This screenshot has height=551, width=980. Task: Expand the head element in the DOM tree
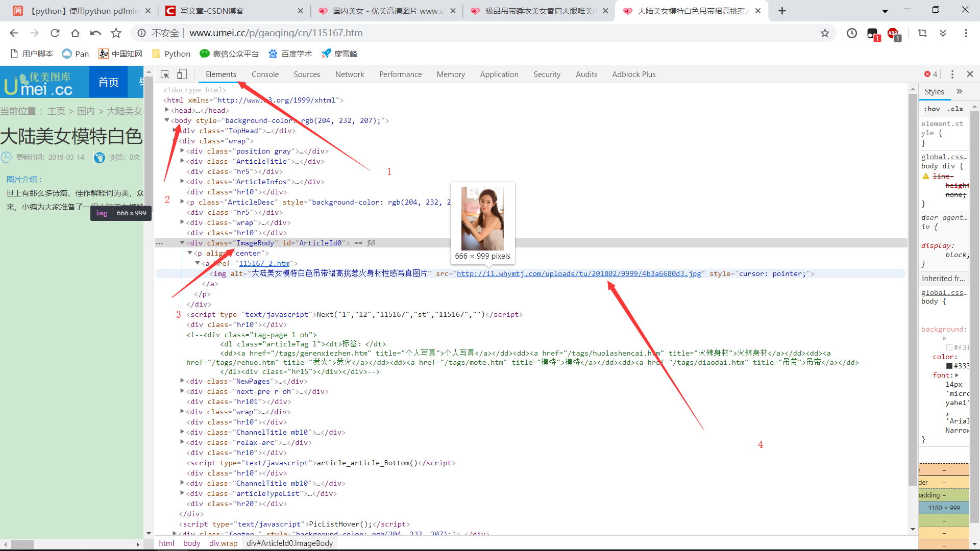[x=166, y=110]
